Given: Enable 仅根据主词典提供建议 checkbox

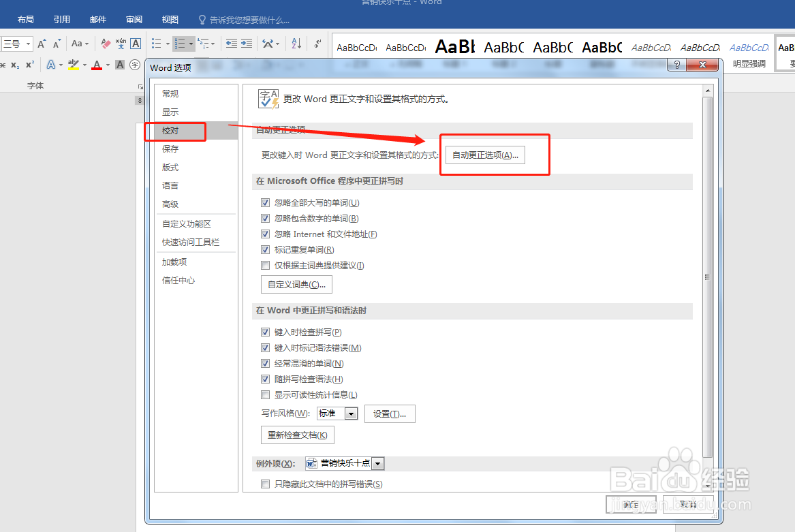Looking at the screenshot, I should [x=265, y=265].
